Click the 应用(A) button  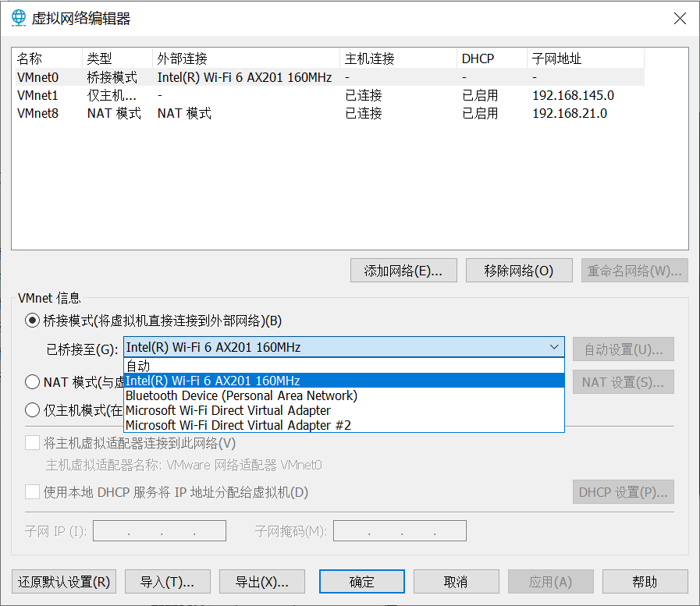click(550, 582)
